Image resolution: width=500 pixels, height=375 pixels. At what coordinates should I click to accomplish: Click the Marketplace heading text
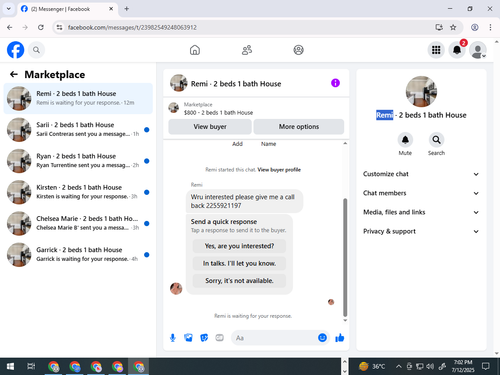(x=55, y=75)
